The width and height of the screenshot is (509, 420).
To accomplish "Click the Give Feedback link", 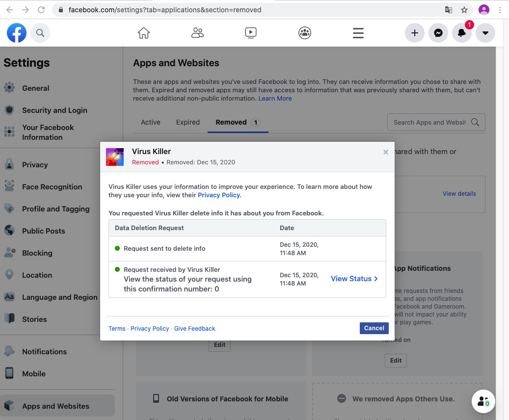I will (194, 328).
